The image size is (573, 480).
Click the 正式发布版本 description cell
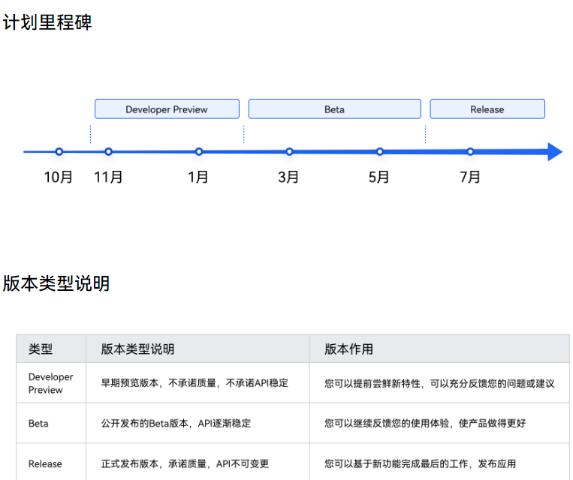(x=198, y=463)
